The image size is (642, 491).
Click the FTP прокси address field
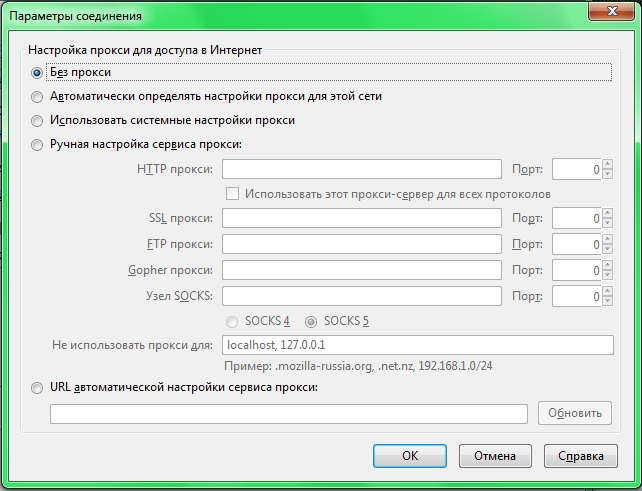coord(362,244)
